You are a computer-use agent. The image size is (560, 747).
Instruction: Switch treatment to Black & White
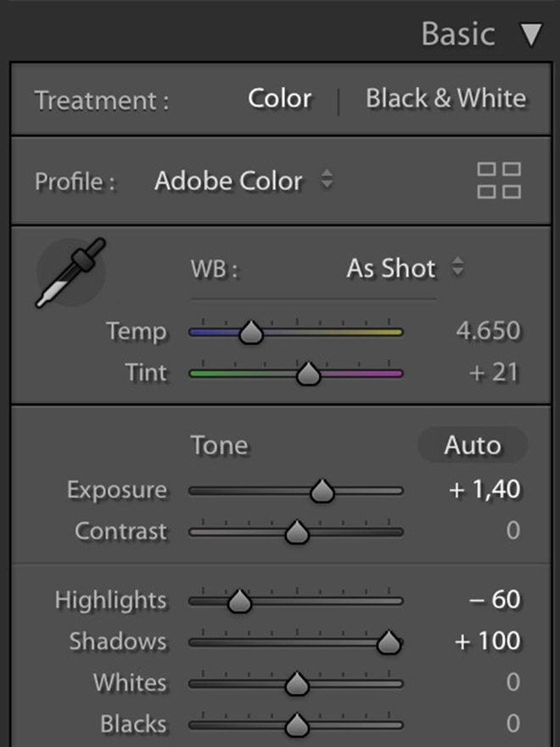click(445, 98)
